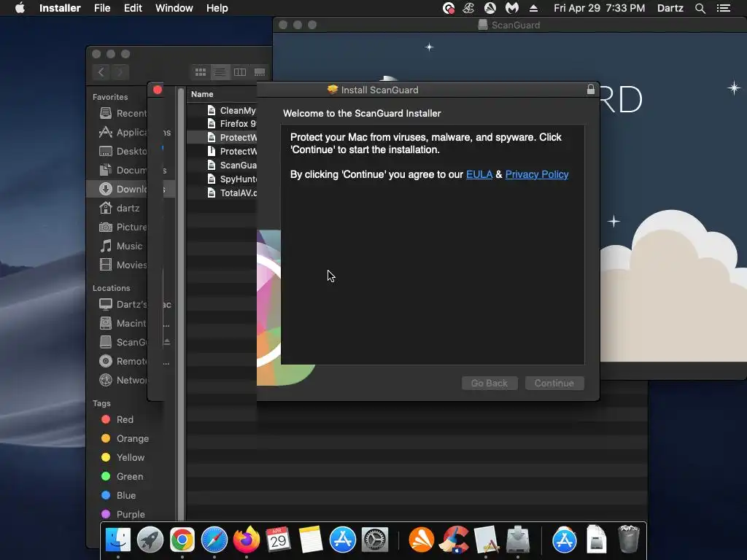Eject the ScanGuard volume in the sidebar
The width and height of the screenshot is (747, 560).
167,342
